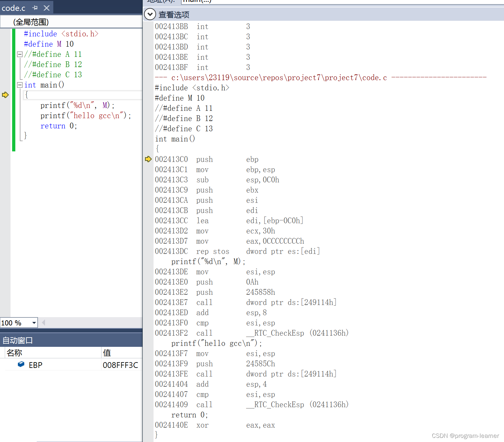Click the EBP value 008FFF3C

coord(120,365)
